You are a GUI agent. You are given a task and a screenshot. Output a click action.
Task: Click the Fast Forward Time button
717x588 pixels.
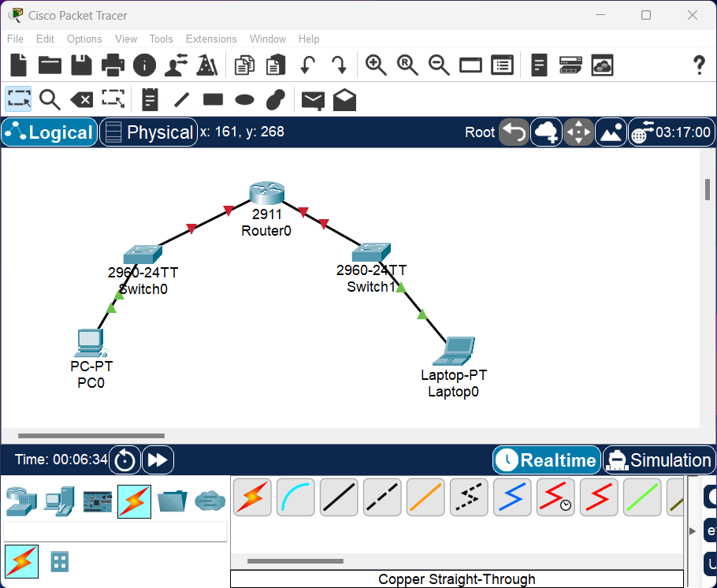158,460
